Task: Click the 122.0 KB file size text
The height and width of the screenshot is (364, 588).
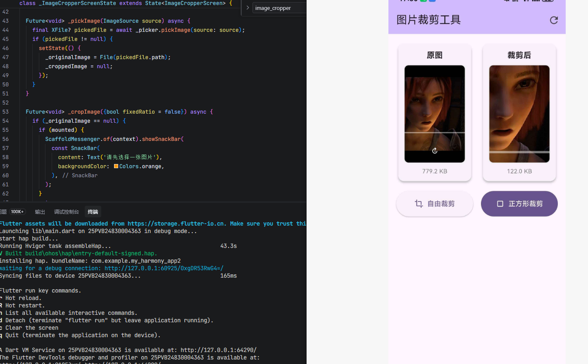Action: [519, 171]
